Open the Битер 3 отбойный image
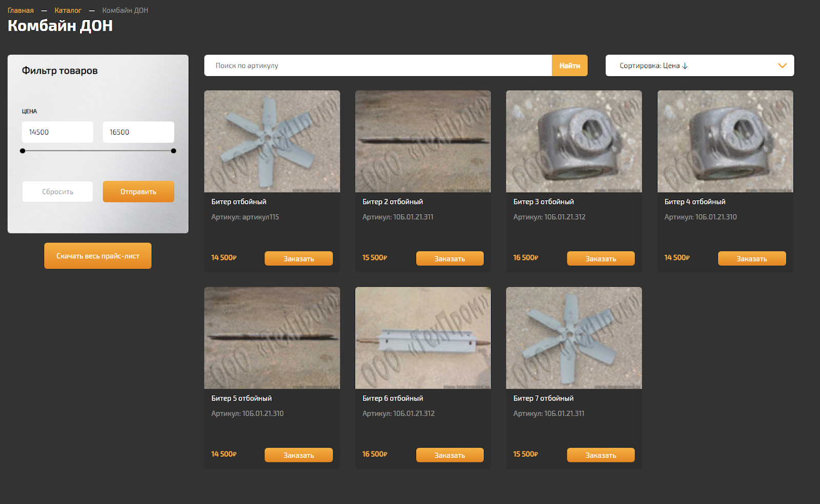 point(574,141)
